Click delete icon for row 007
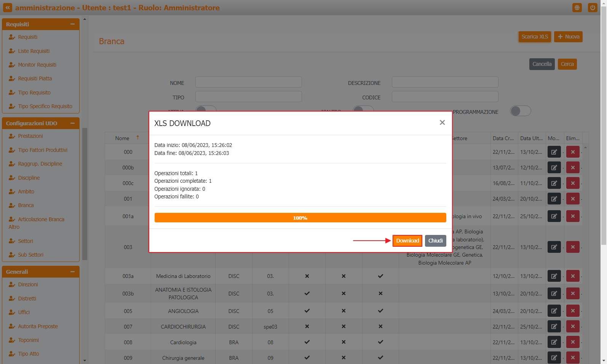This screenshot has width=607, height=364. point(573,327)
